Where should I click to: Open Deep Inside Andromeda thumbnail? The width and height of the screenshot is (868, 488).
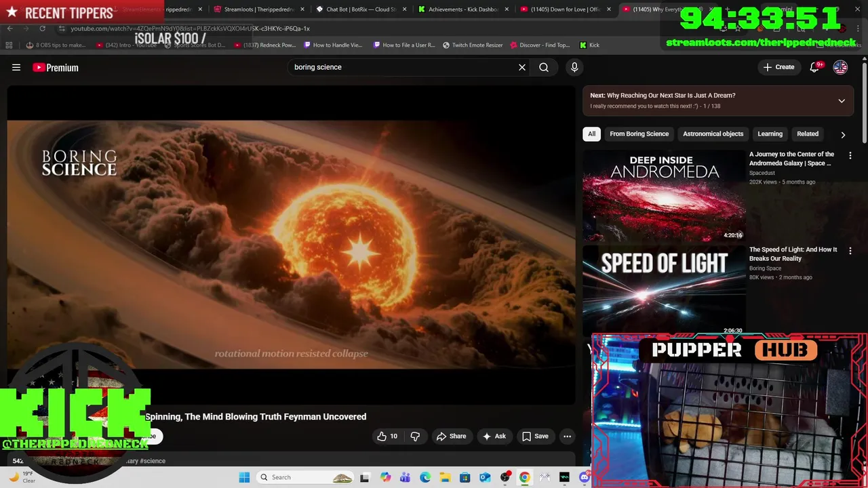click(x=664, y=195)
